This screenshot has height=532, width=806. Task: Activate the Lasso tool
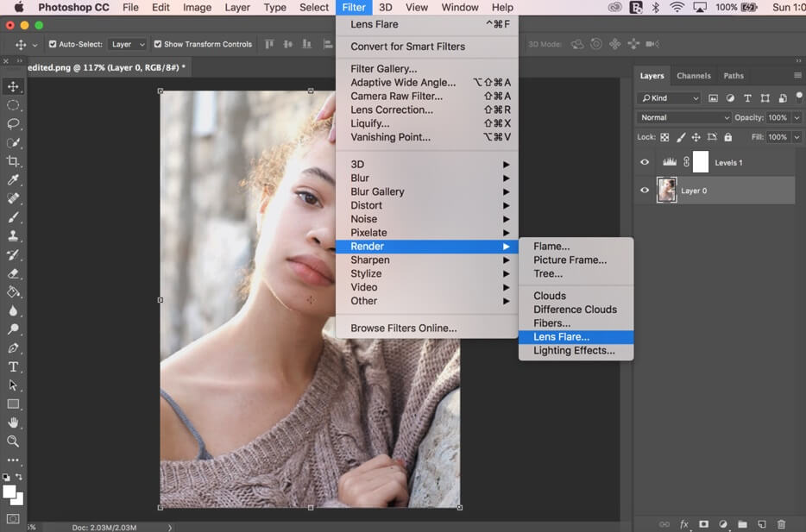click(13, 124)
